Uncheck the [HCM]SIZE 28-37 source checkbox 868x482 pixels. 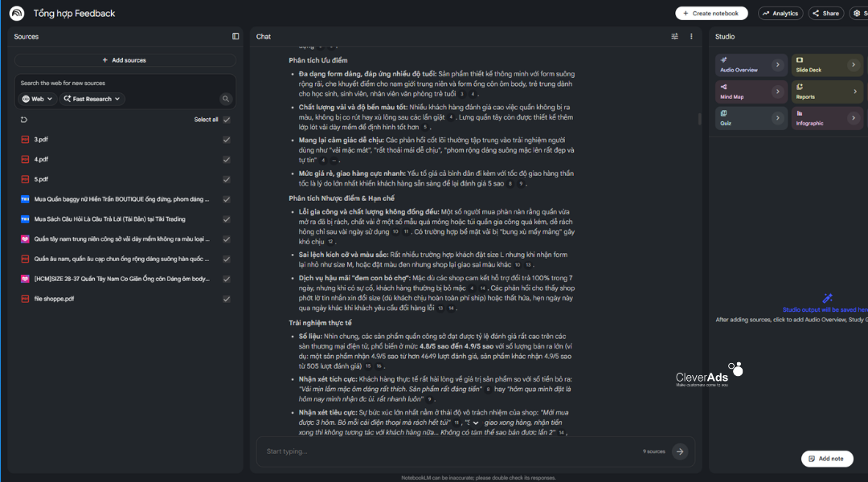click(227, 279)
